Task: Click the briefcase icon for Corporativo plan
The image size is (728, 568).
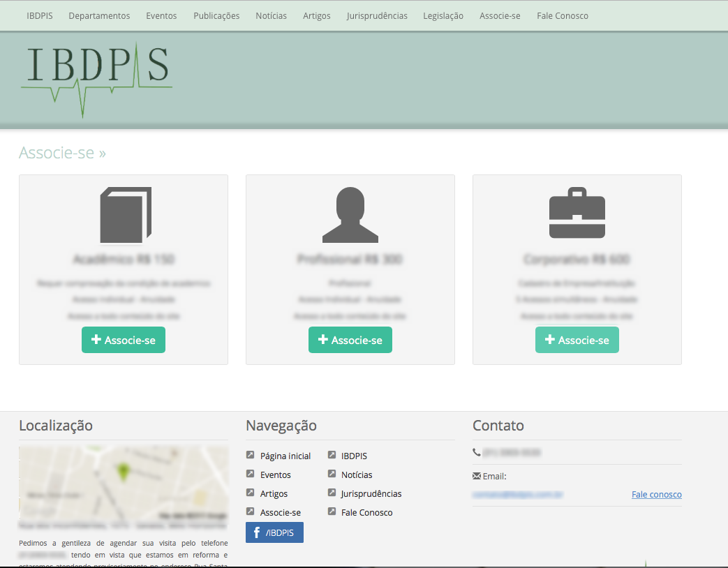Action: click(x=577, y=214)
